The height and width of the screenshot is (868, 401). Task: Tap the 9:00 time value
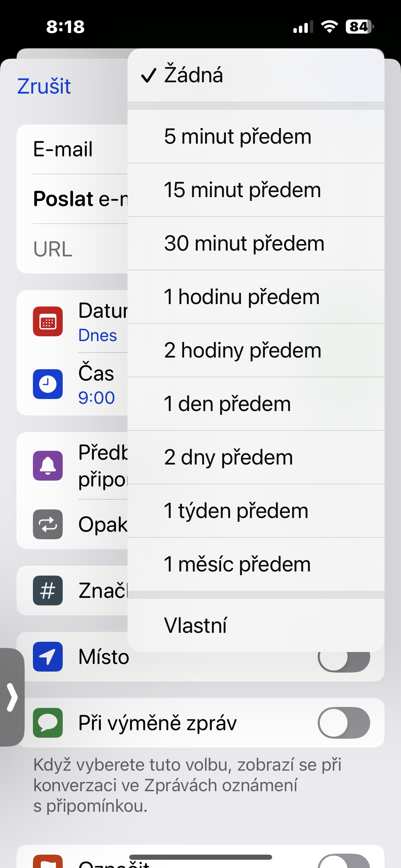(96, 398)
